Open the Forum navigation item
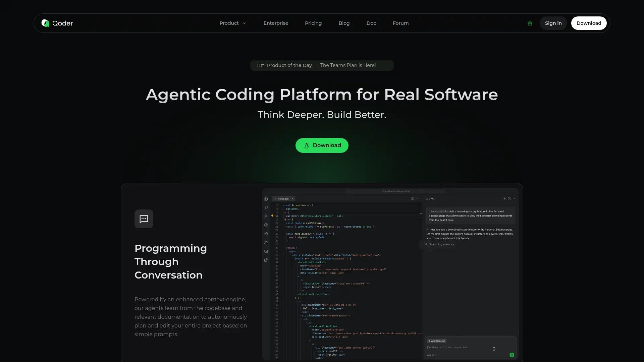This screenshot has width=644, height=362. point(400,23)
